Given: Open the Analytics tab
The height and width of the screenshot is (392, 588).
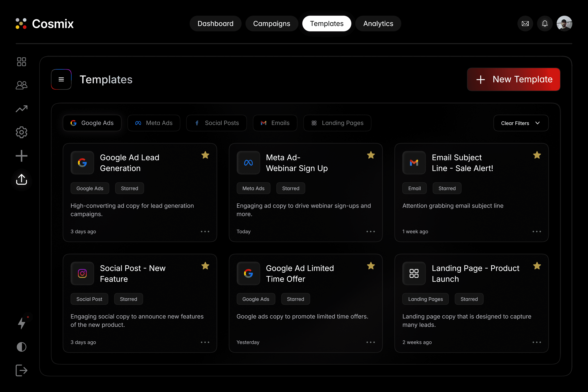Looking at the screenshot, I should (378, 24).
